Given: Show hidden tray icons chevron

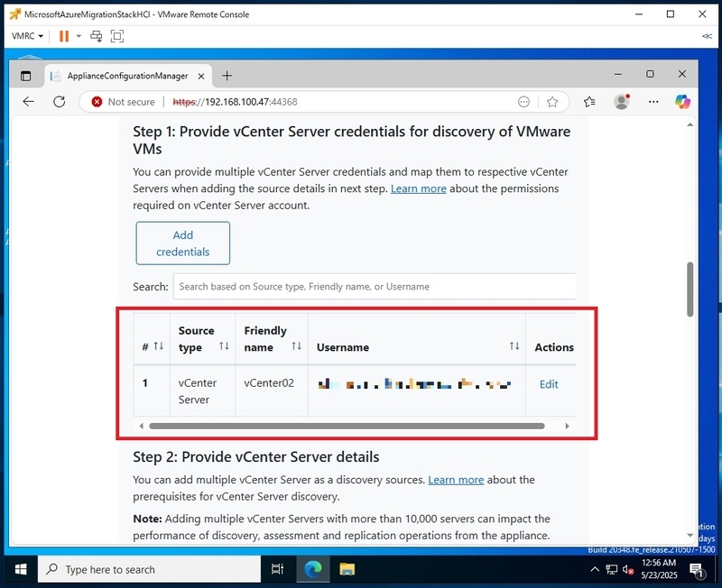Looking at the screenshot, I should click(x=595, y=570).
